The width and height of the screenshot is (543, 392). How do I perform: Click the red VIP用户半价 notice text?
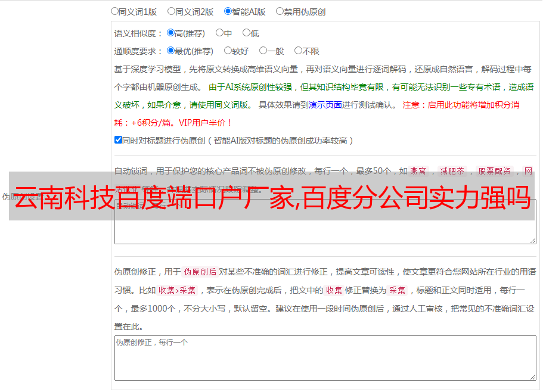206,123
